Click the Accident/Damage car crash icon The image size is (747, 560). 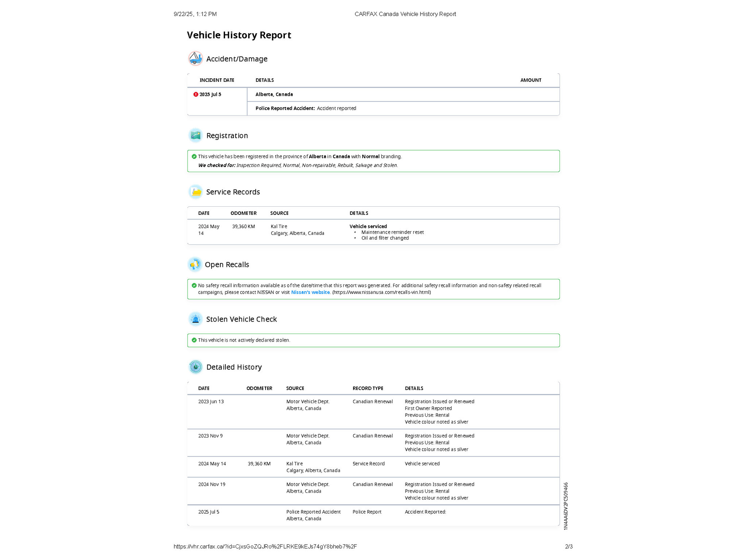pyautogui.click(x=196, y=58)
